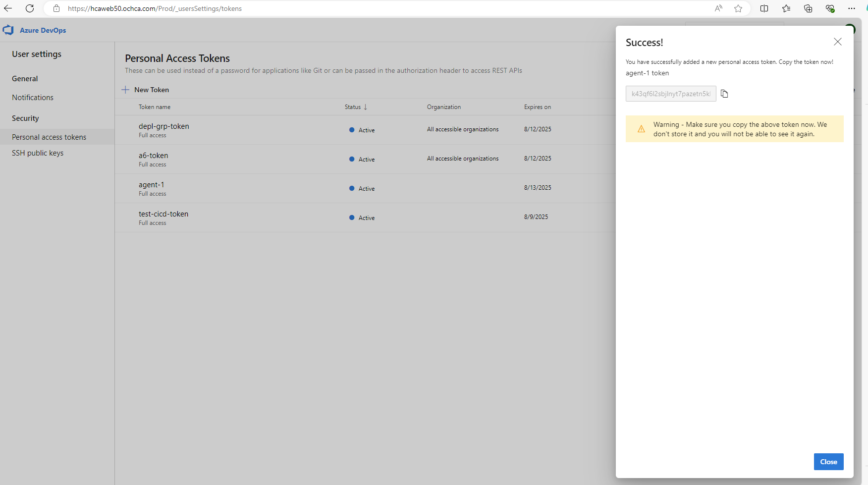868x485 pixels.
Task: Copy the agent-1 token to clipboard
Action: pos(724,94)
